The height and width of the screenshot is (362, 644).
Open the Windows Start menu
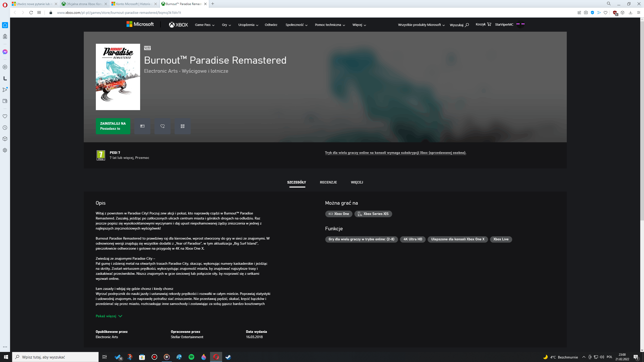point(6,357)
